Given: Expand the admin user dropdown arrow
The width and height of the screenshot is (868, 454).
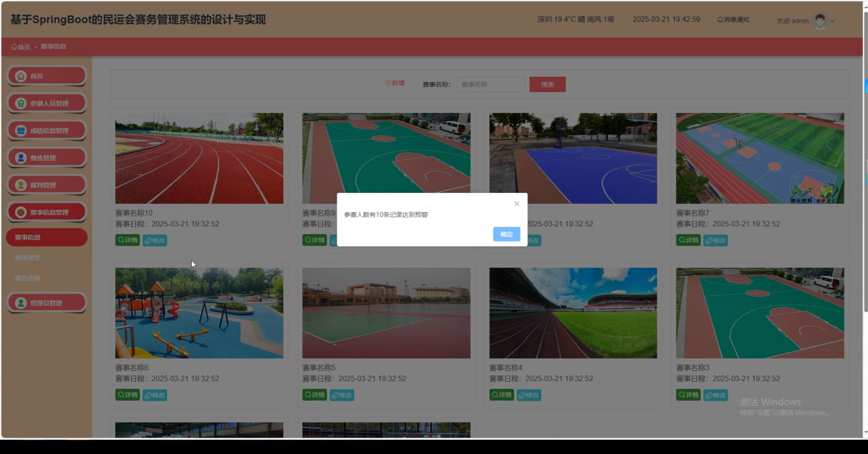Looking at the screenshot, I should [x=832, y=21].
